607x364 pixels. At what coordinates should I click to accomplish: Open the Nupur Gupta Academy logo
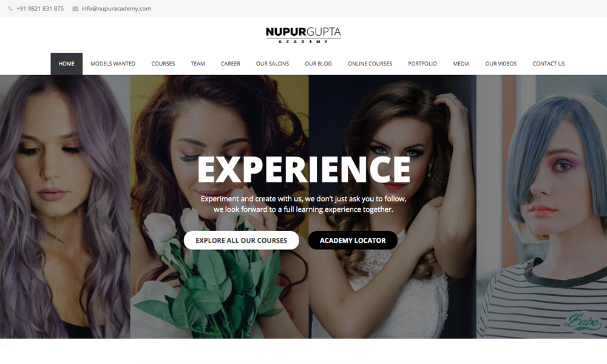click(x=303, y=35)
